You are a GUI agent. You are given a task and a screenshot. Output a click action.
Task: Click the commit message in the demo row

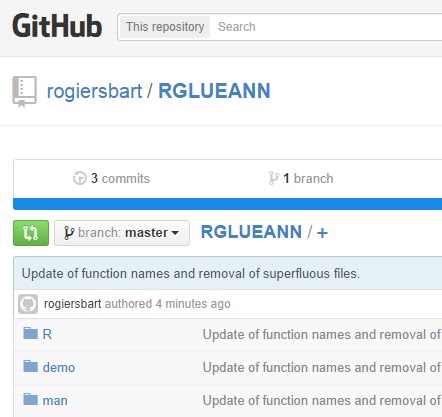[322, 367]
